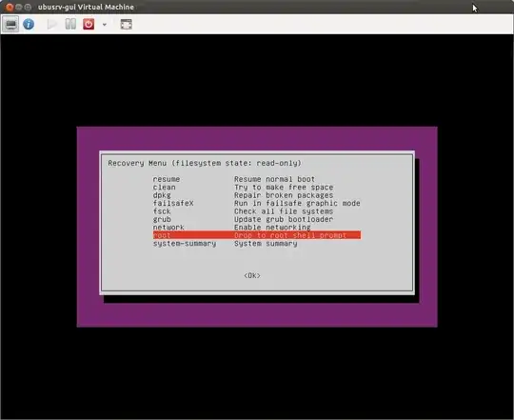The image size is (514, 420).
Task: Select the grub menu entry
Action: (162, 219)
